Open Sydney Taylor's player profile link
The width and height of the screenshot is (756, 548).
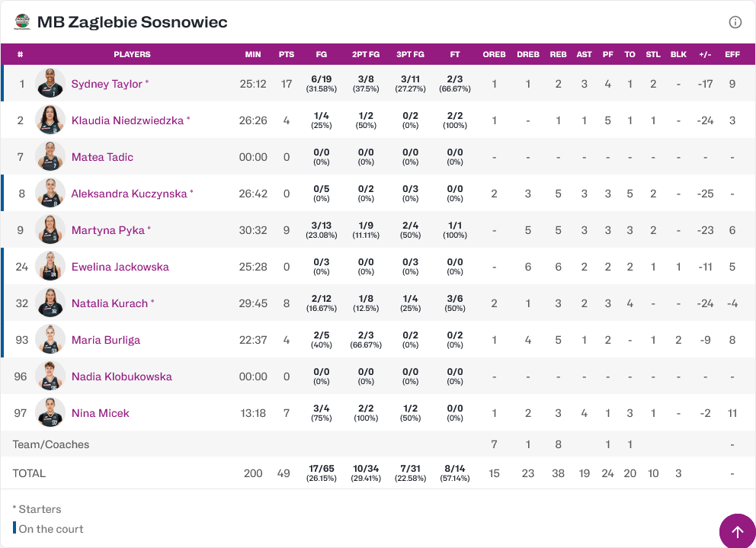pos(107,84)
